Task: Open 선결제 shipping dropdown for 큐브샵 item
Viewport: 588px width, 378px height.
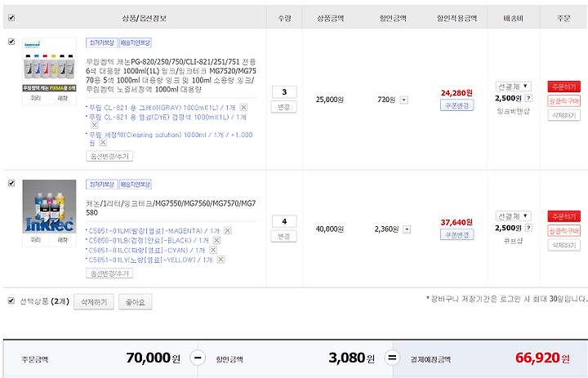Action: (x=513, y=216)
